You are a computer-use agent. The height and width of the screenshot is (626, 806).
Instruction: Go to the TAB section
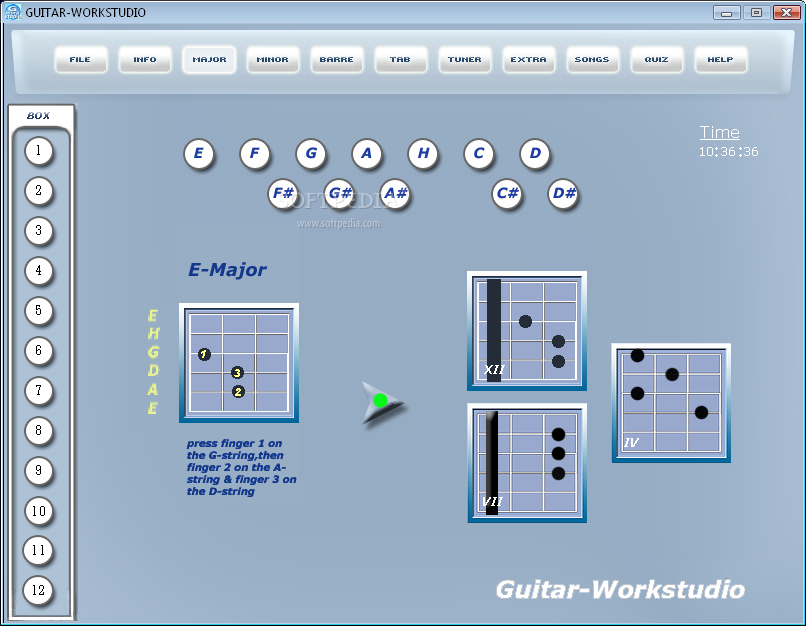(x=400, y=60)
